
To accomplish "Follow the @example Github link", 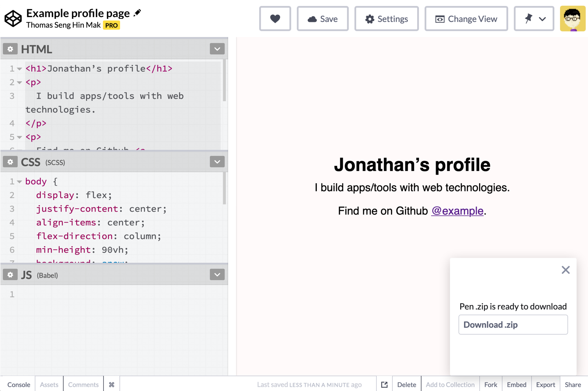I will (457, 211).
